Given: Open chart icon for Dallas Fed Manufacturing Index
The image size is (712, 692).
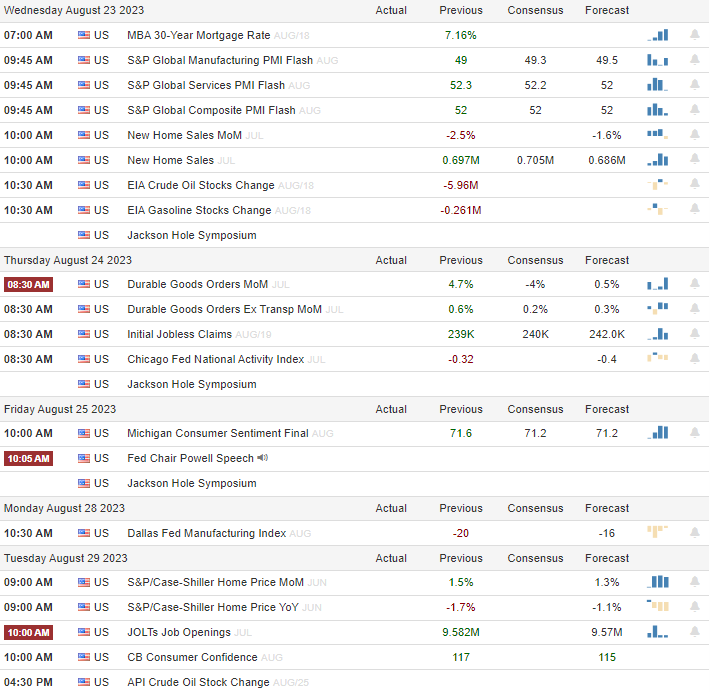Looking at the screenshot, I should 657,531.
